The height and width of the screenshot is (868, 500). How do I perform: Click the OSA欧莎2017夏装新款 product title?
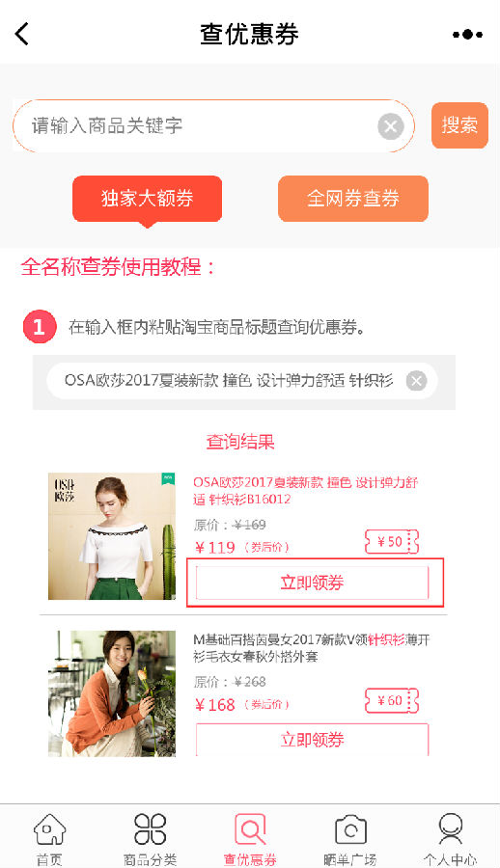coord(305,491)
